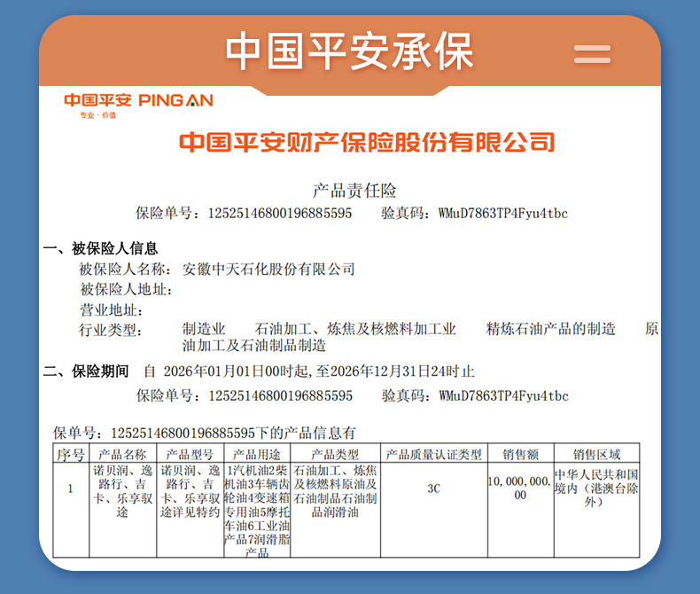Click the product usage cell starting 1汽机油2柴机油
The width and height of the screenshot is (700, 594).
(257, 511)
